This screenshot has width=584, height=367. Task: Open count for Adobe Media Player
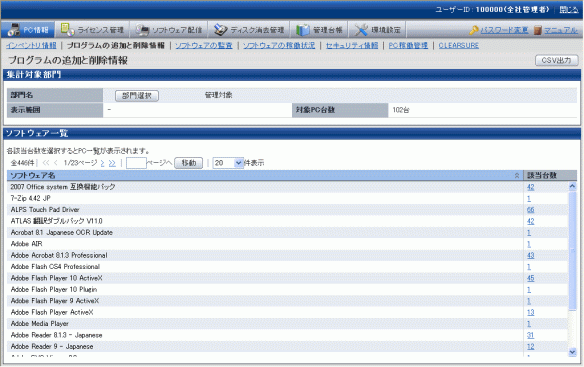529,324
